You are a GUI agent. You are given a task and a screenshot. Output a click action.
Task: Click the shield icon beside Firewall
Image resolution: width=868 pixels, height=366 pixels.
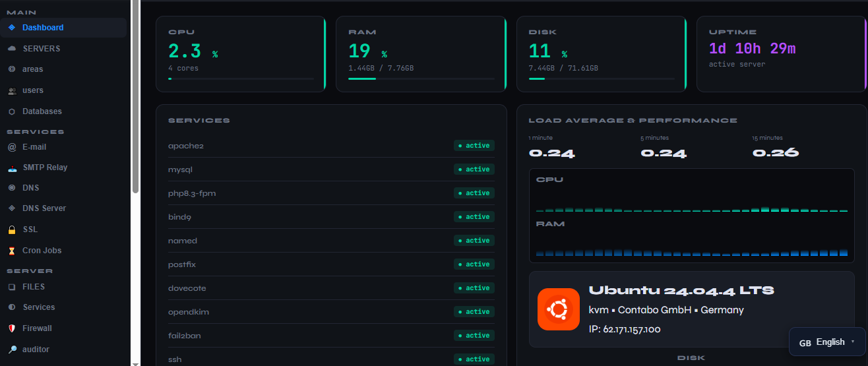pos(12,328)
